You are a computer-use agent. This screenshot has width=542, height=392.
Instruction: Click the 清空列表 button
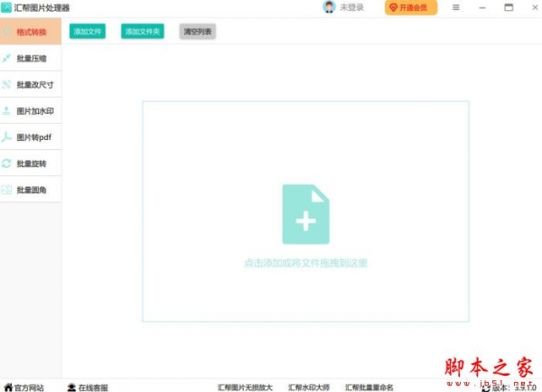[197, 32]
